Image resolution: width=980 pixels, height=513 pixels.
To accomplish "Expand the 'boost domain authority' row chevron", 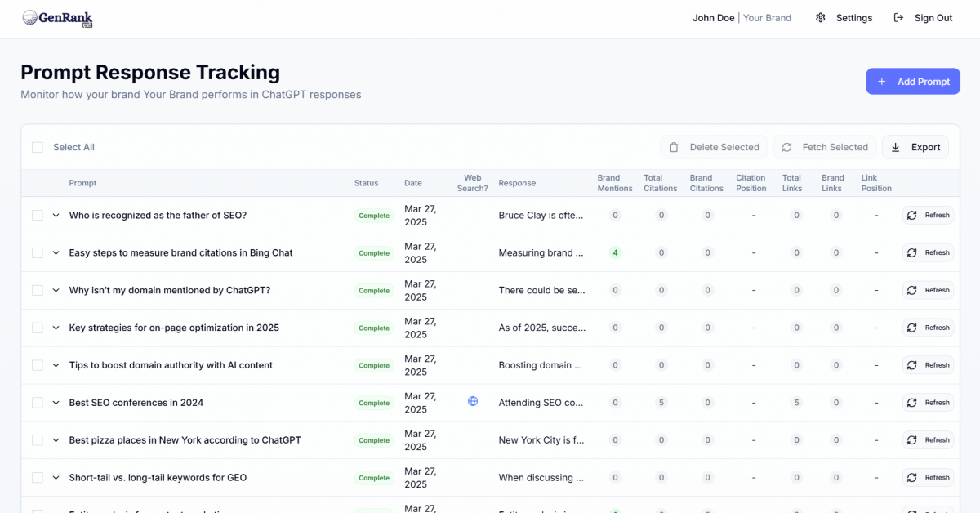I will 56,365.
